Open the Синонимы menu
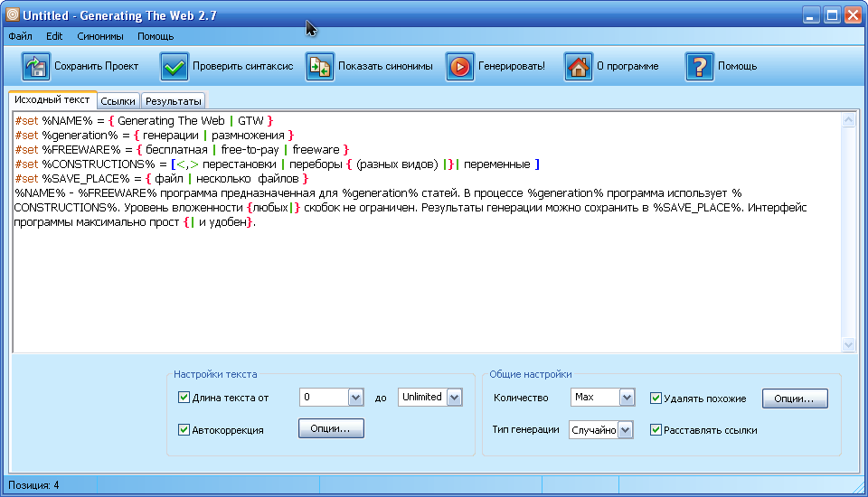Viewport: 868px width, 497px height. pyautogui.click(x=100, y=36)
